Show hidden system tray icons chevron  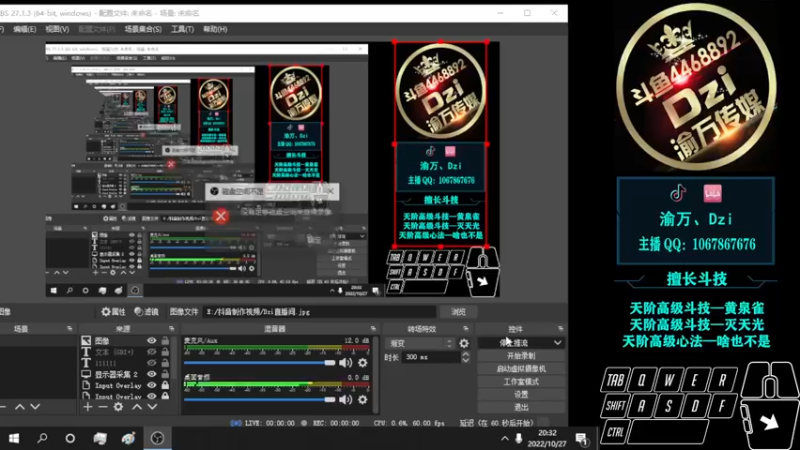(x=505, y=438)
